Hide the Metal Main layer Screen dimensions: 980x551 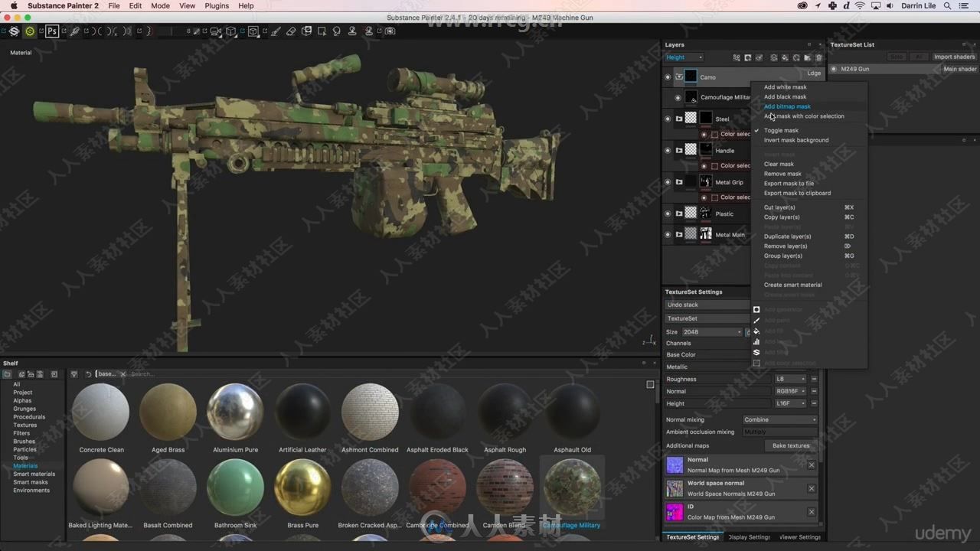click(x=668, y=234)
